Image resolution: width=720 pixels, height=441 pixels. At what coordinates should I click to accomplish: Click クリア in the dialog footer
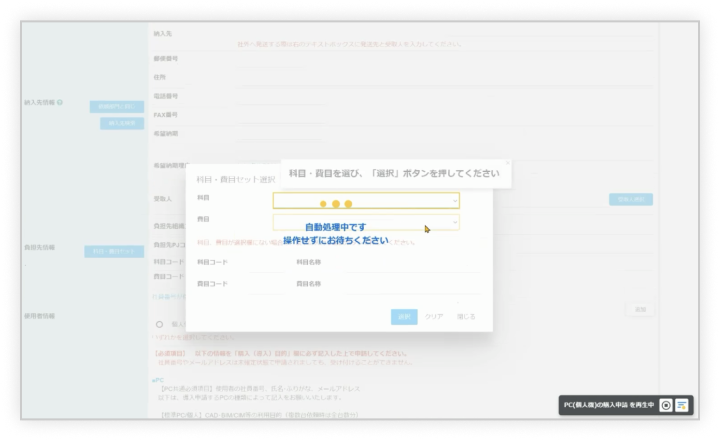pyautogui.click(x=434, y=316)
